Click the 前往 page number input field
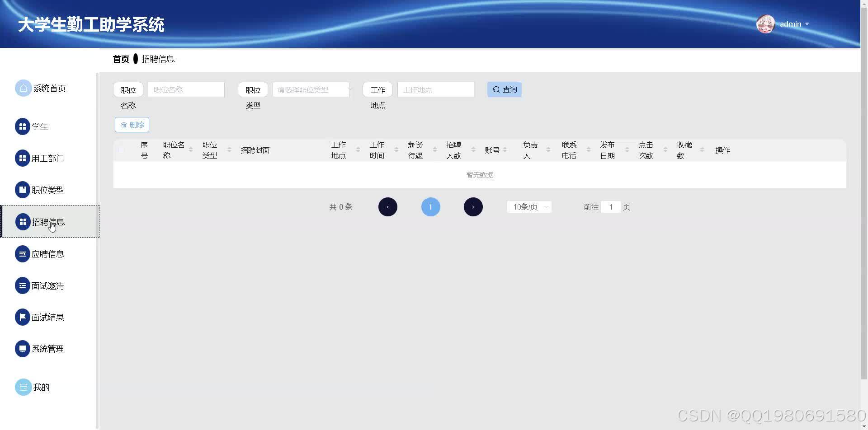This screenshot has width=868, height=430. click(611, 206)
